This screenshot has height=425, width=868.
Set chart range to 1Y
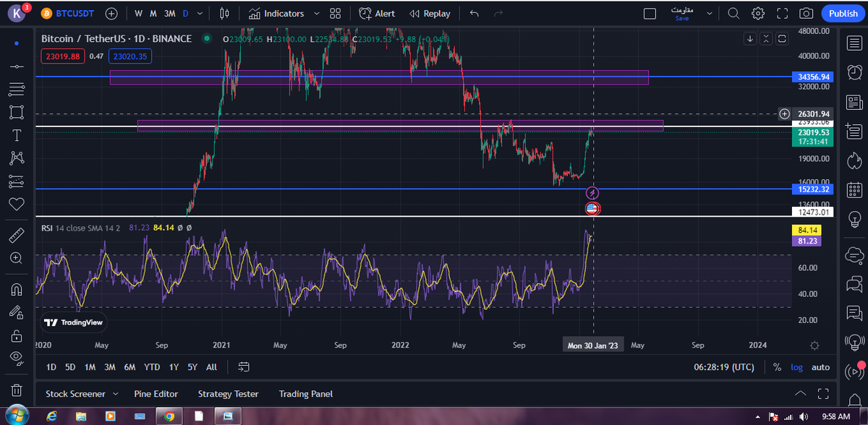pyautogui.click(x=174, y=367)
